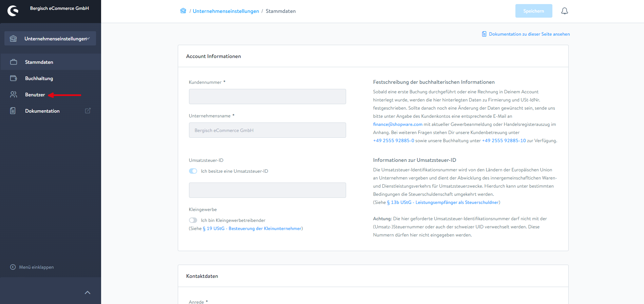Go to Unternehmenseinstellungen in the breadcrumb
Screen dimensions: 644x304
226,11
